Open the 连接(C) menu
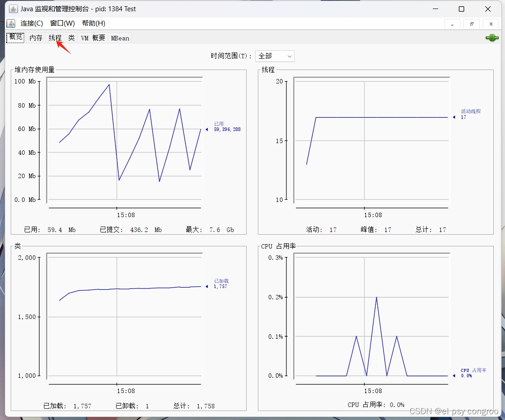The width and height of the screenshot is (505, 420). pyautogui.click(x=31, y=23)
